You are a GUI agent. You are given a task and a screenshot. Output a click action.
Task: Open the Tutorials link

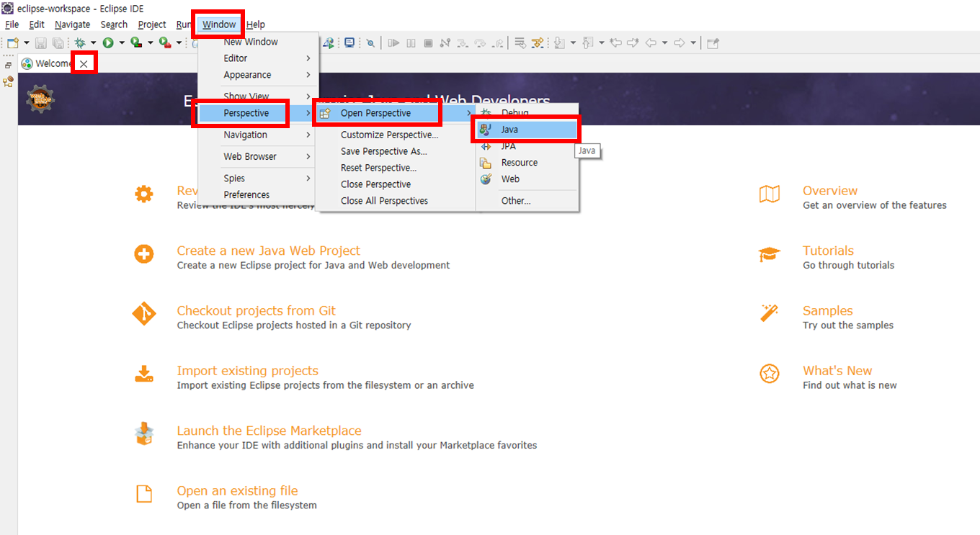828,251
